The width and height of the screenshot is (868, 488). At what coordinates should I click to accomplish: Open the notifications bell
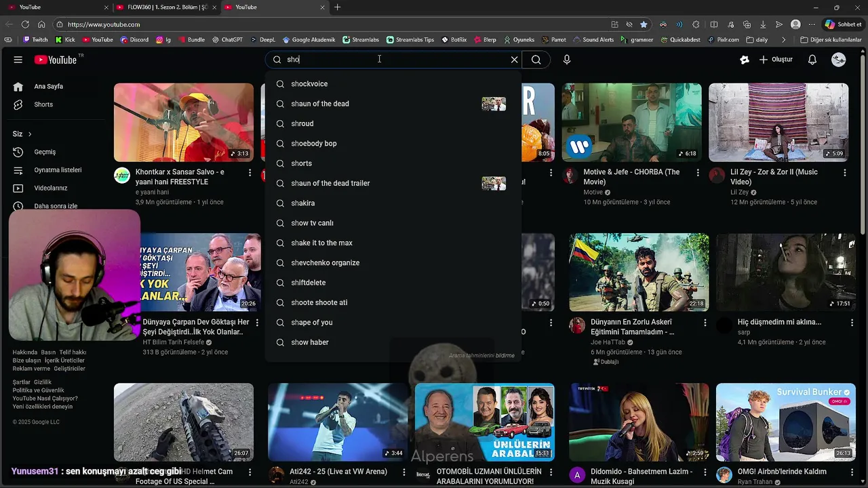(812, 60)
